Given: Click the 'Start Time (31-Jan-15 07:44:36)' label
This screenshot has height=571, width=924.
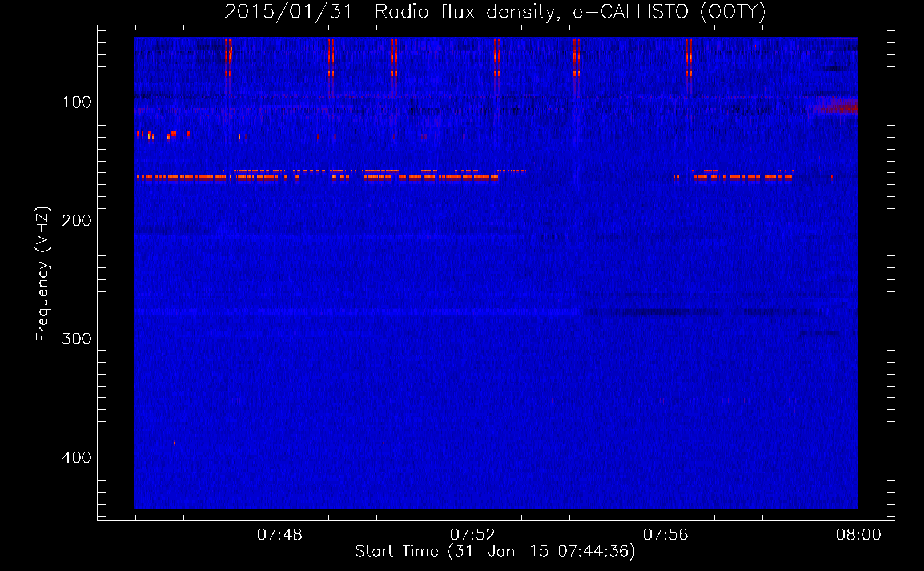Looking at the screenshot, I should pos(495,552).
